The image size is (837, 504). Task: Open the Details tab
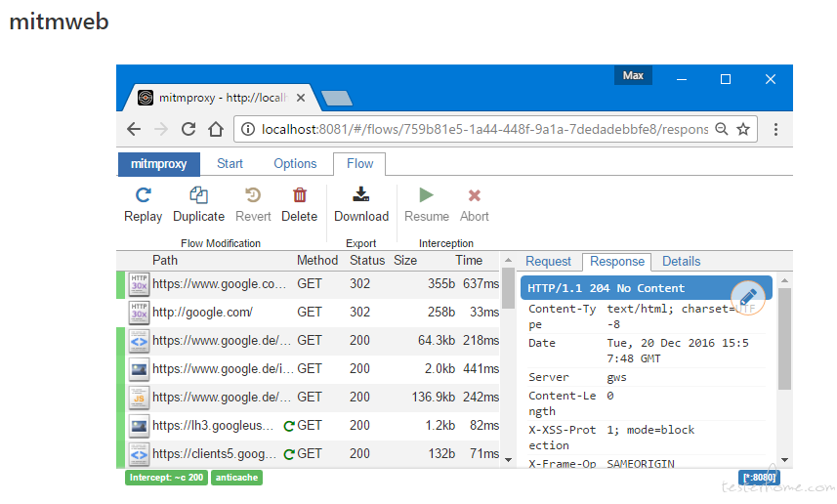click(x=681, y=261)
